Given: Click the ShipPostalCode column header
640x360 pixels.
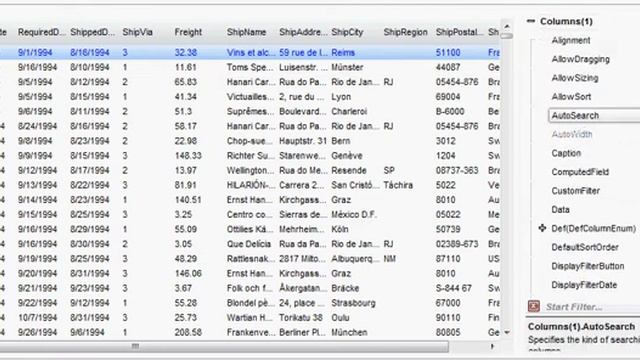Looking at the screenshot, I should 459,32.
